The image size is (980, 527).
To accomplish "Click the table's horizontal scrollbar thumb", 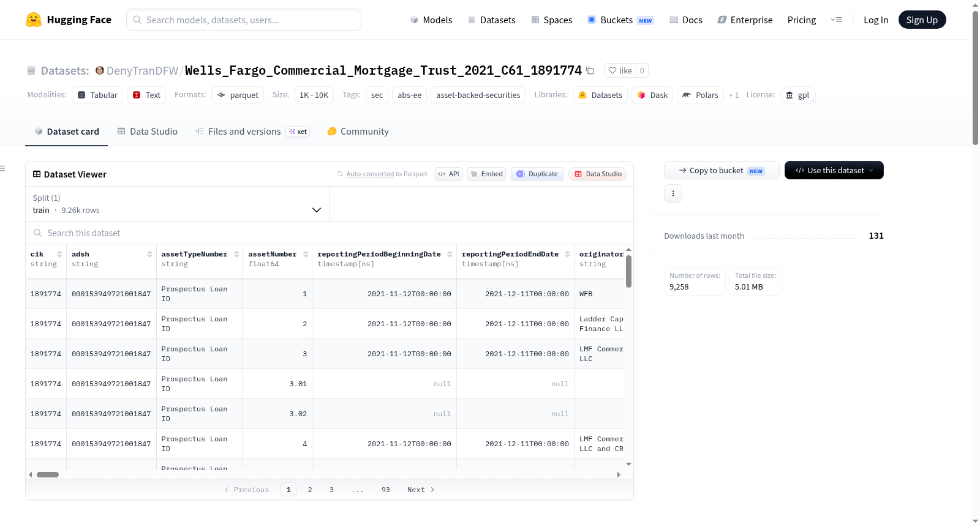I will tap(48, 474).
